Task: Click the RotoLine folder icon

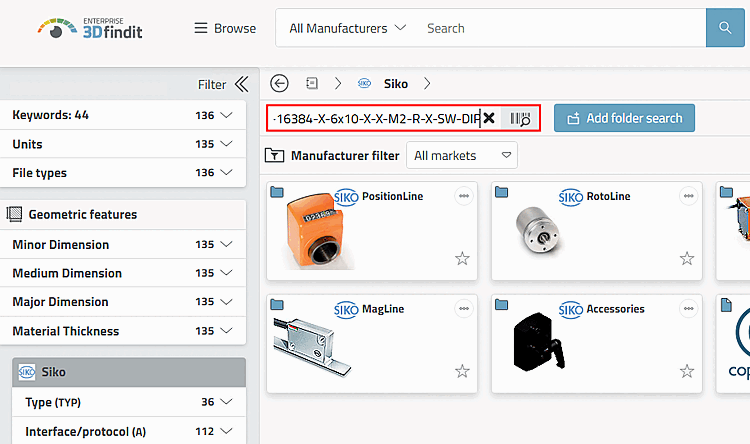Action: point(501,192)
